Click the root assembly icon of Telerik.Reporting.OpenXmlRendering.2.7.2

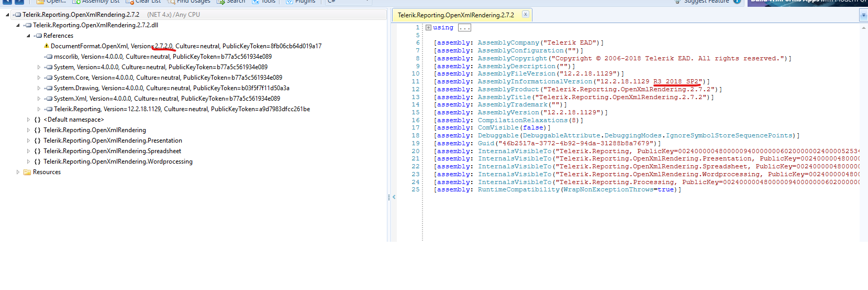coord(18,15)
